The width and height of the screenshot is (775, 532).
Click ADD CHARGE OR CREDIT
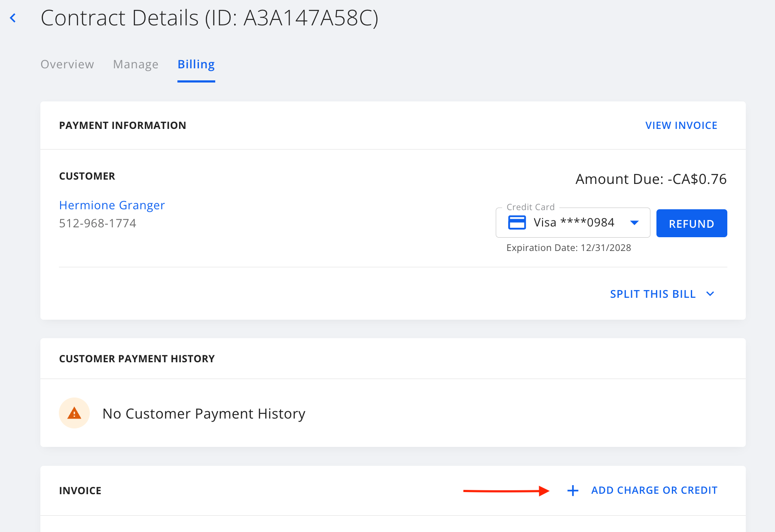point(654,490)
